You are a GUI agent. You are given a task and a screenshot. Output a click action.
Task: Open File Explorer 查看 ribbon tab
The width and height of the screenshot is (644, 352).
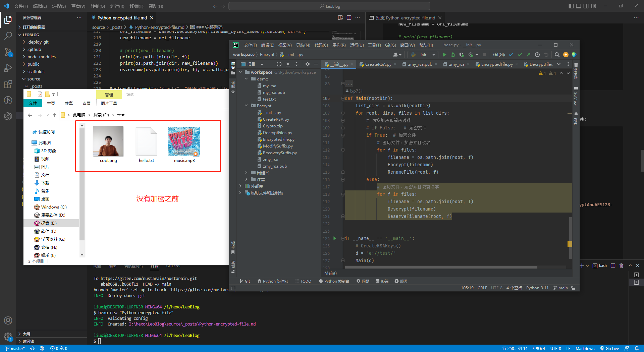click(x=87, y=103)
